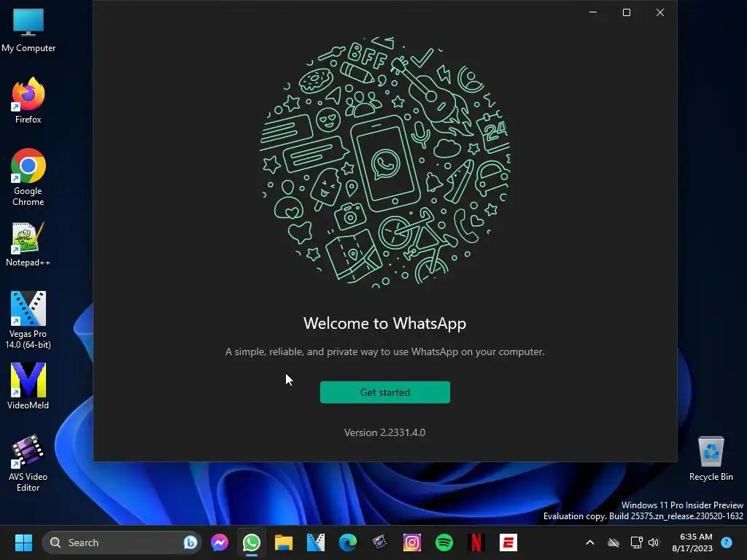Click WhatsApp icon in the taskbar
This screenshot has height=560, width=747.
tap(252, 542)
